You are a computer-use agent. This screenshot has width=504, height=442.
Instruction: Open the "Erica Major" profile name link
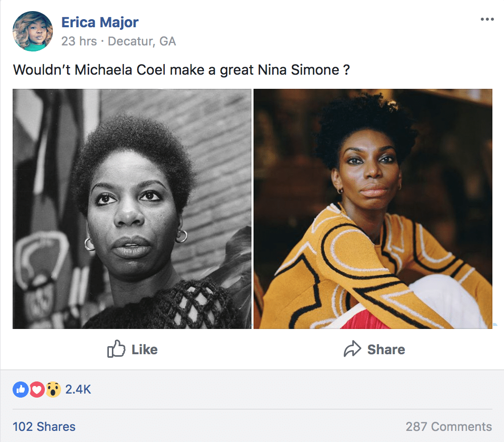[x=100, y=22]
